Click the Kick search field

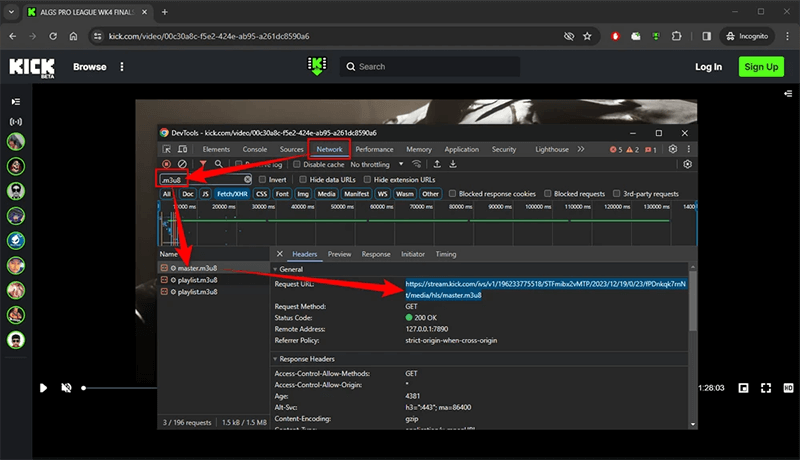click(430, 67)
